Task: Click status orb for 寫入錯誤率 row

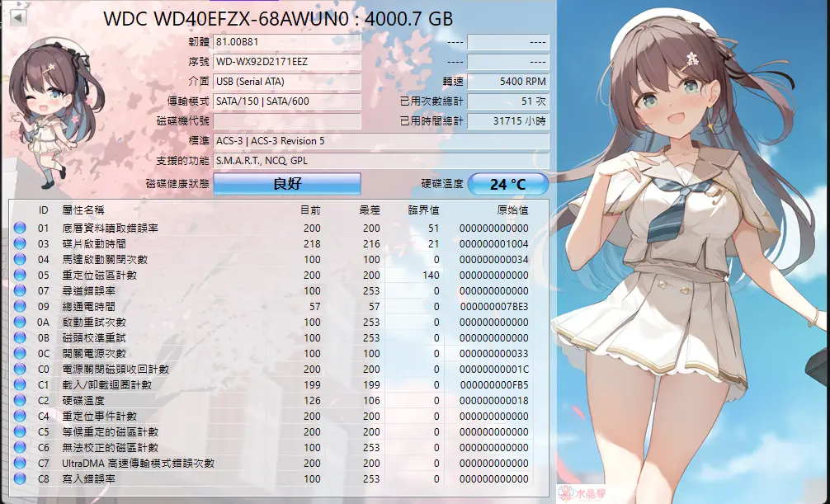Action: [20, 478]
